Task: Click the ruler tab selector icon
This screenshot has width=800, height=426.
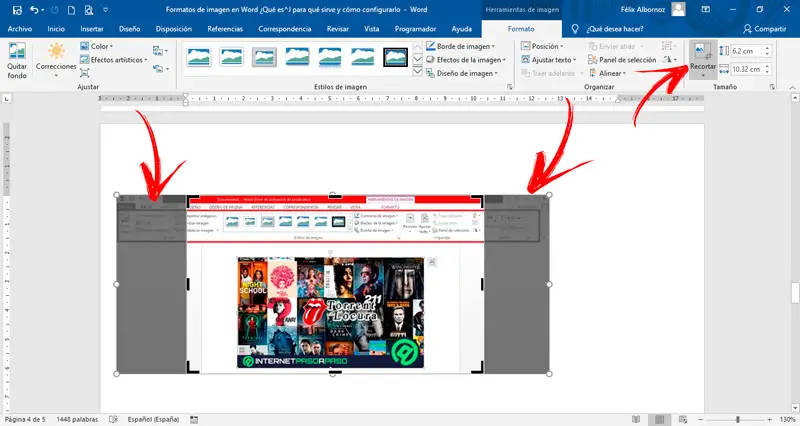Action: tap(7, 98)
